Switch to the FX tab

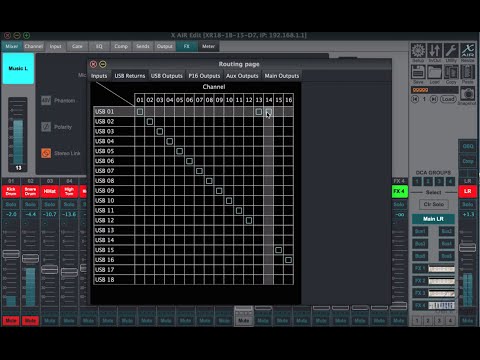(187, 46)
